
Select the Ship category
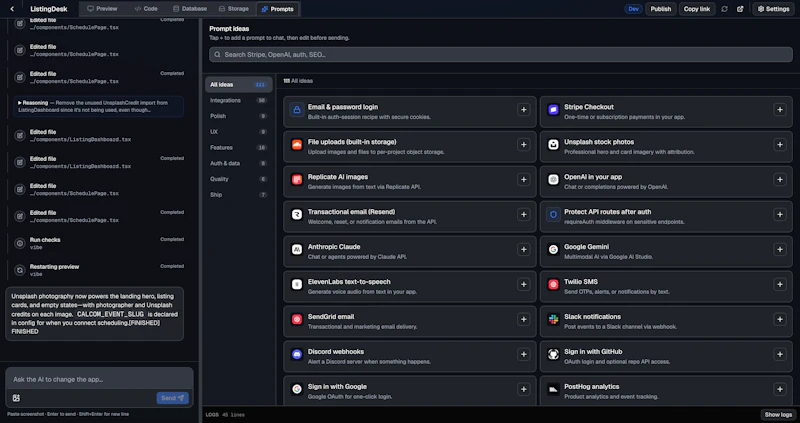click(x=238, y=195)
